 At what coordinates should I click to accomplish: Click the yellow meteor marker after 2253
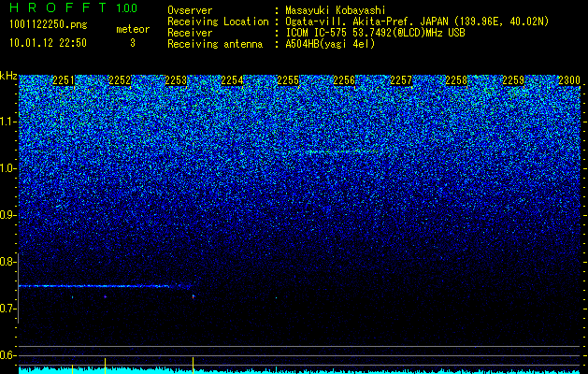pos(194,366)
